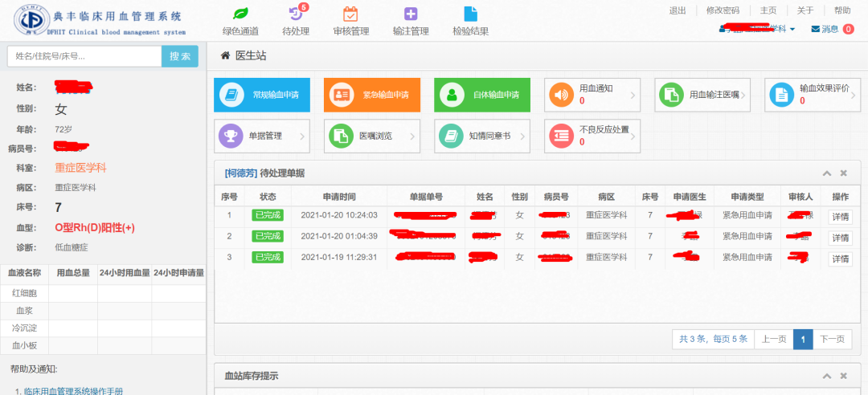868x395 pixels.
Task: Focus the 姓名/住院号/床号 search field
Action: point(84,56)
